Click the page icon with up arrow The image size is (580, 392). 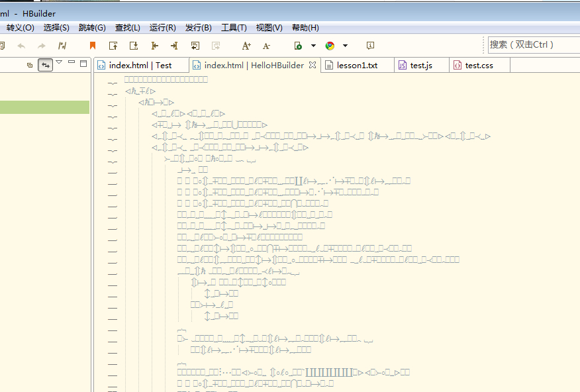pos(113,46)
